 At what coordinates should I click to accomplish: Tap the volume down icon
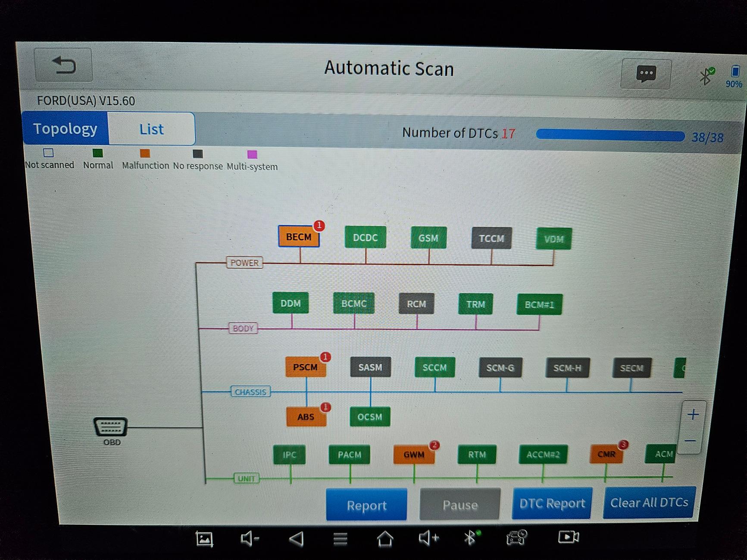(250, 538)
